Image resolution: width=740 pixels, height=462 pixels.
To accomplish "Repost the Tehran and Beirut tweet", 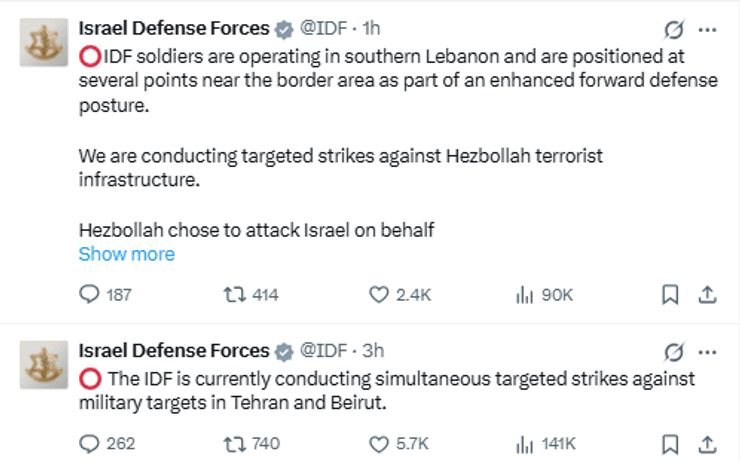I will [232, 443].
